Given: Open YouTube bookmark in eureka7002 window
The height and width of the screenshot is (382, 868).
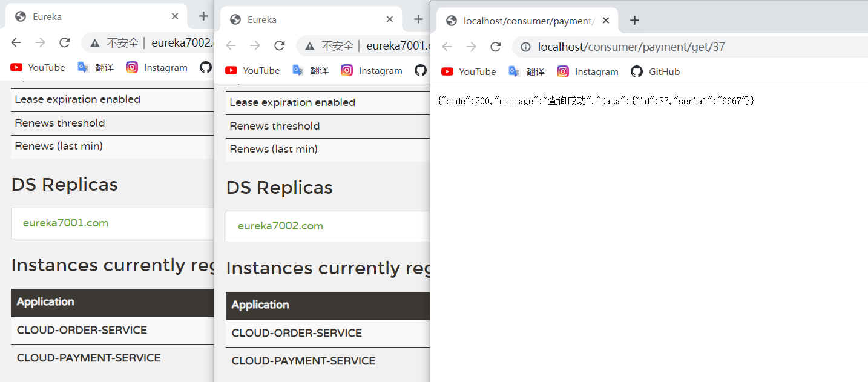Looking at the screenshot, I should point(38,67).
